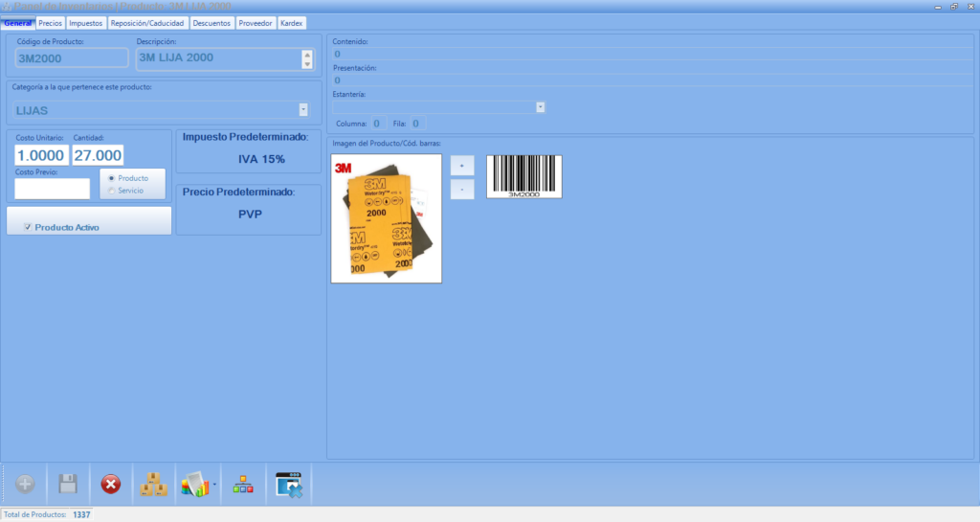Click the Costo Unitario field
Image resolution: width=980 pixels, height=522 pixels.
coord(41,155)
